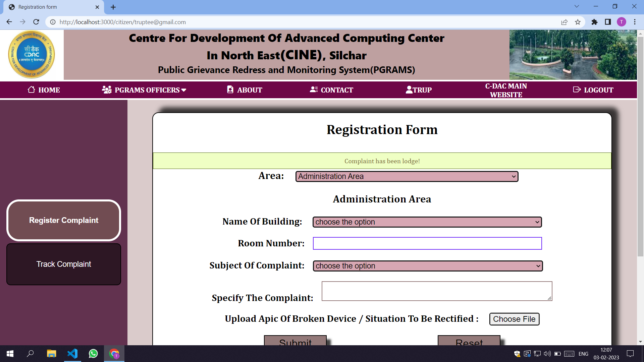This screenshot has height=362, width=644.
Task: Focus the Room Number input field
Action: pyautogui.click(x=427, y=244)
